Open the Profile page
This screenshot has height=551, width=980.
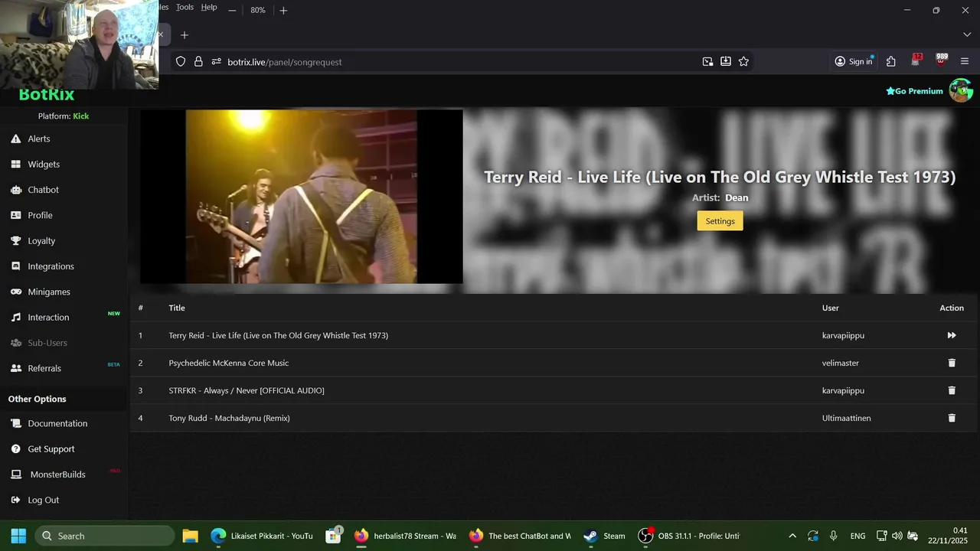click(40, 215)
